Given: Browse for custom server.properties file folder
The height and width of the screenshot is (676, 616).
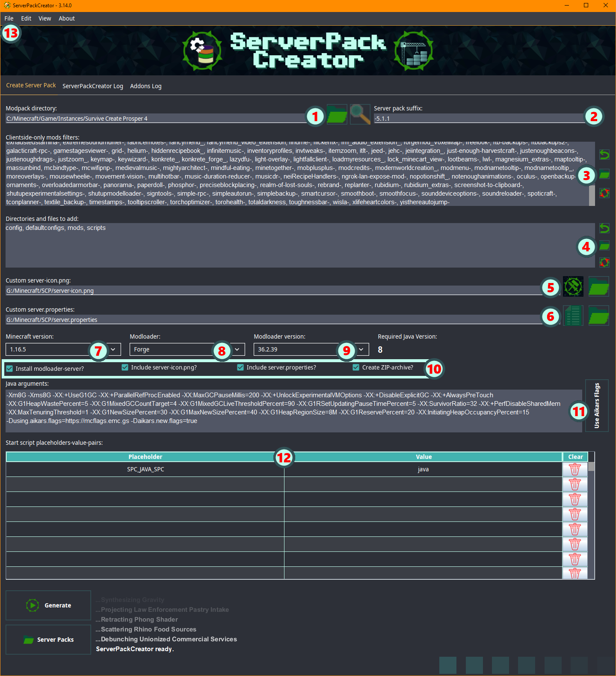Looking at the screenshot, I should tap(598, 316).
